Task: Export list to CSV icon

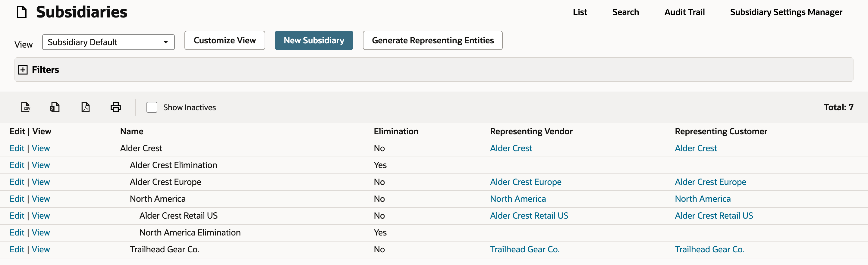Action: click(26, 108)
